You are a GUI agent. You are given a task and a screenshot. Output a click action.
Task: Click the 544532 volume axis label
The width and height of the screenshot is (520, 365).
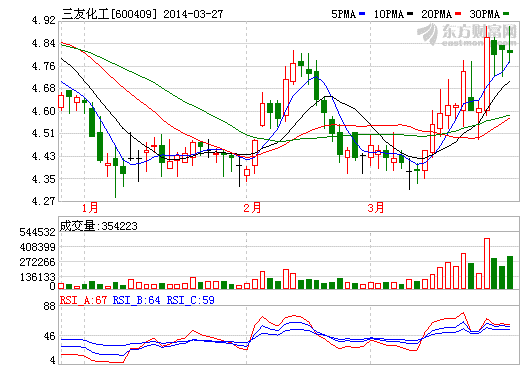37,232
